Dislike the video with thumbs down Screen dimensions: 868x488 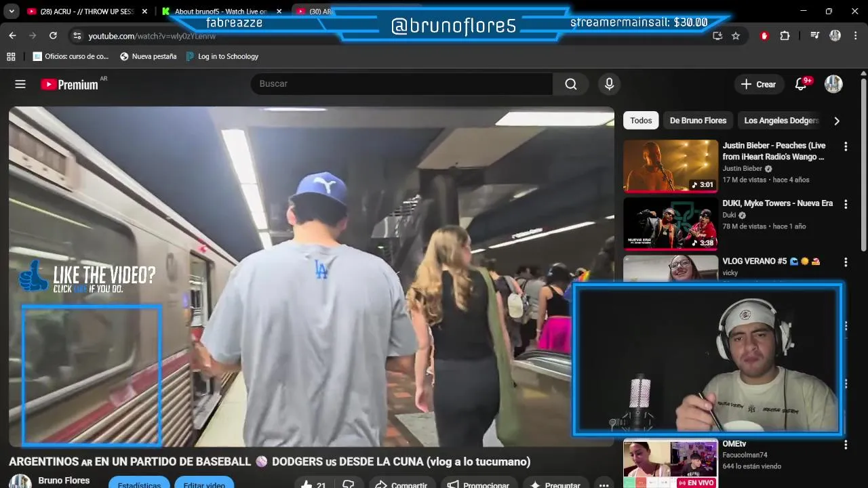tap(349, 484)
